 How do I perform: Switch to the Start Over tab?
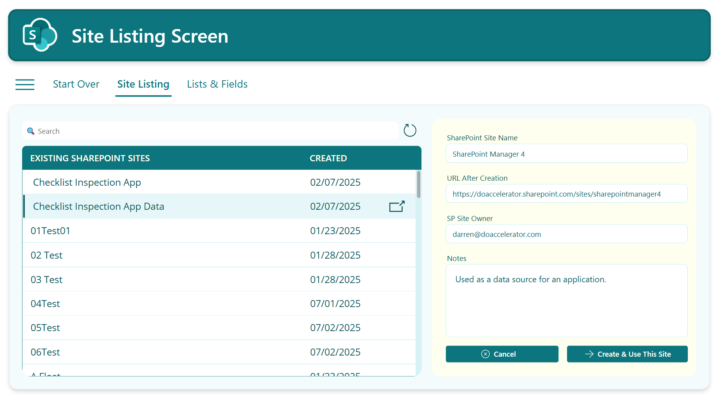[76, 85]
